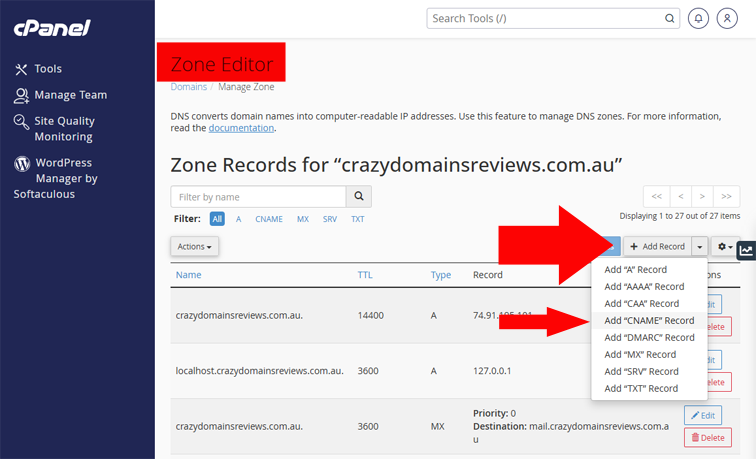Go to next page of records
The width and height of the screenshot is (756, 459).
tap(702, 196)
